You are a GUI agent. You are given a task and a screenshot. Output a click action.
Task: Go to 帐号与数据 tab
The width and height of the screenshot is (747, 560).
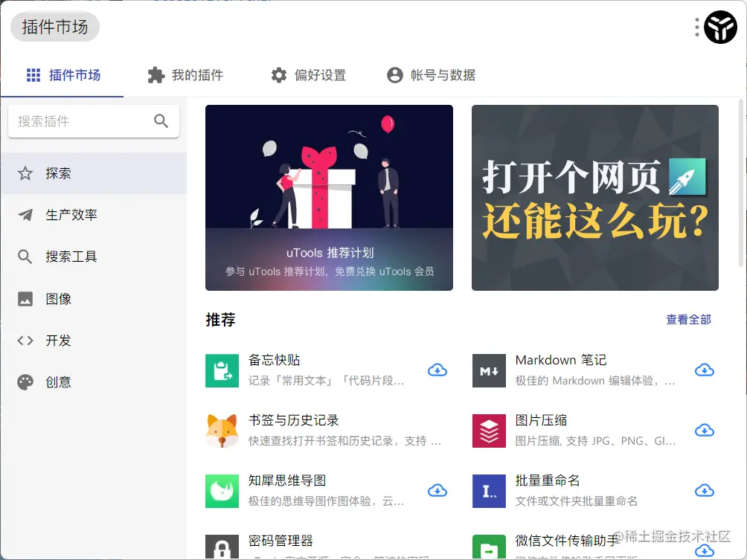click(x=431, y=75)
